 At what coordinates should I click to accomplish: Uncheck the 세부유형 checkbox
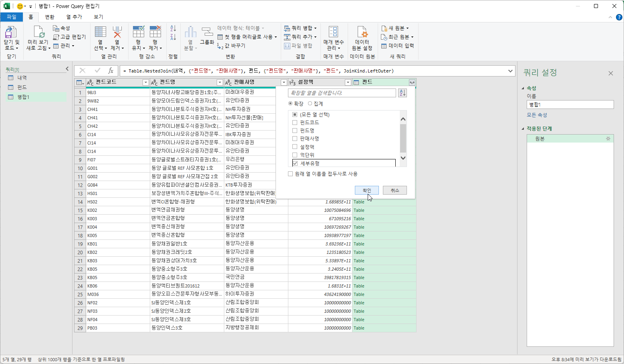click(x=295, y=163)
